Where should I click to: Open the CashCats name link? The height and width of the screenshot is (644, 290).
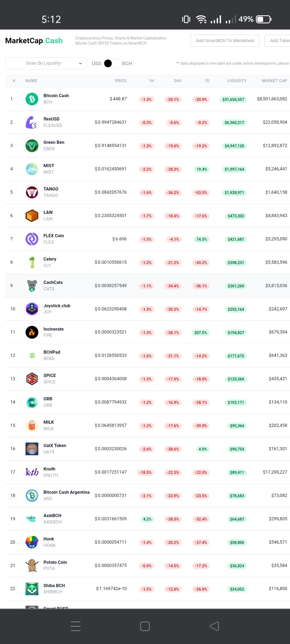[53, 282]
